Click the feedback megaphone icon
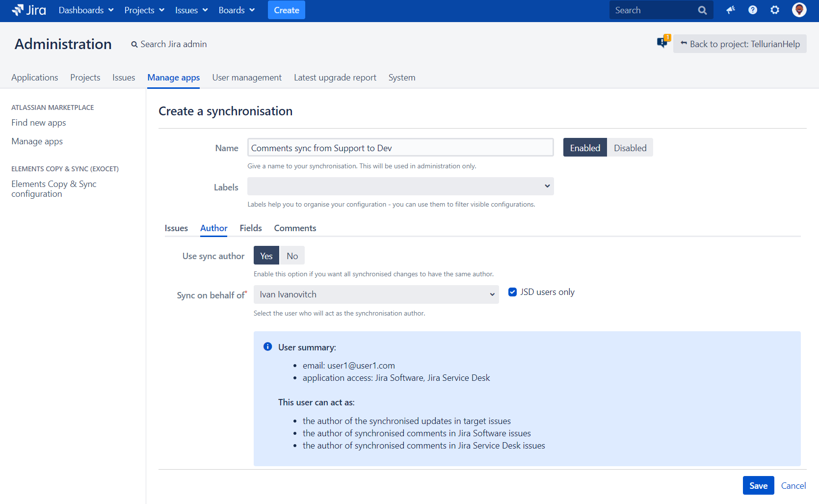This screenshot has height=504, width=819. [x=730, y=10]
